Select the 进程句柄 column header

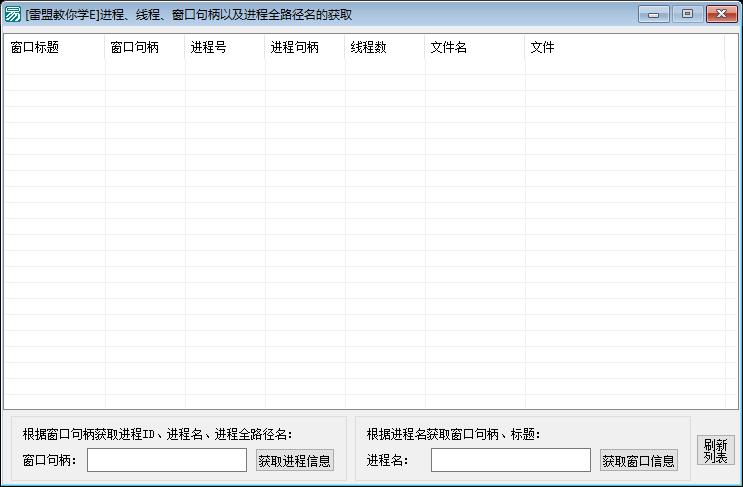305,47
